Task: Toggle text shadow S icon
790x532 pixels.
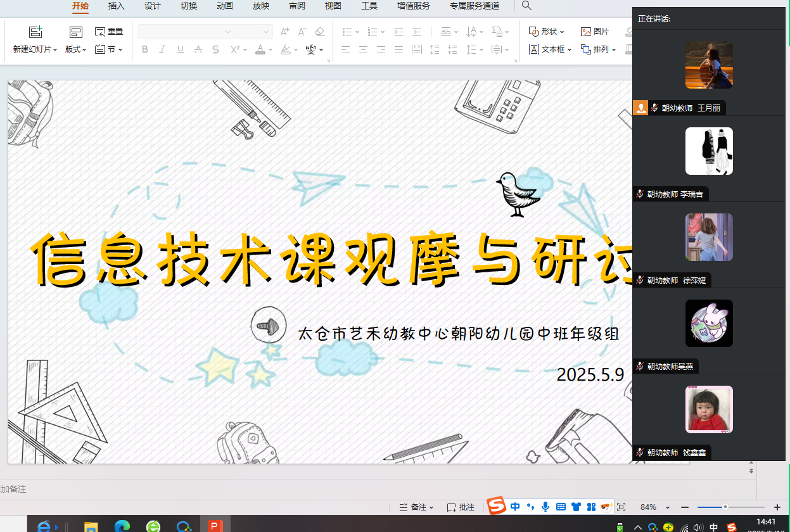Action: [216, 49]
